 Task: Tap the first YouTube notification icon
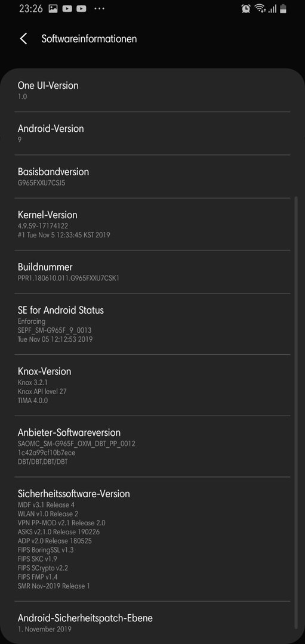(67, 8)
